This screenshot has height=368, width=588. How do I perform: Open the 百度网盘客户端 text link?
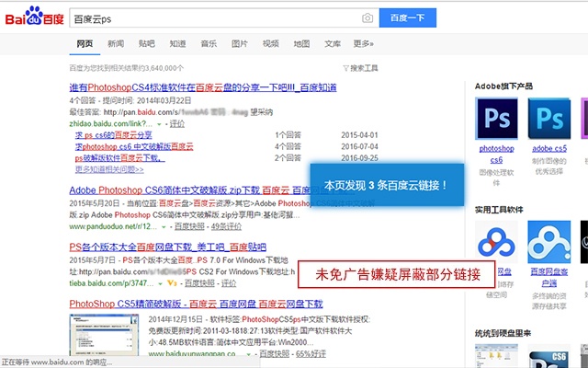coord(549,277)
